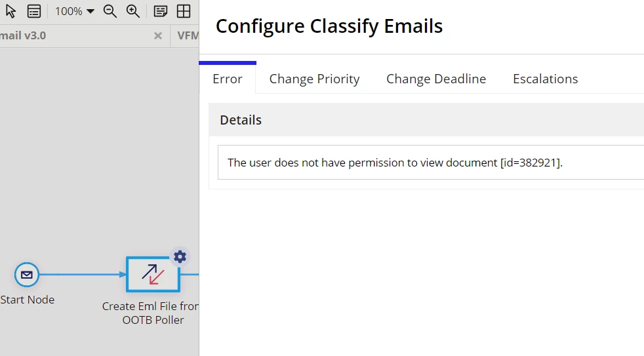The height and width of the screenshot is (356, 644).
Task: Collapse the Details section header
Action: [426, 120]
